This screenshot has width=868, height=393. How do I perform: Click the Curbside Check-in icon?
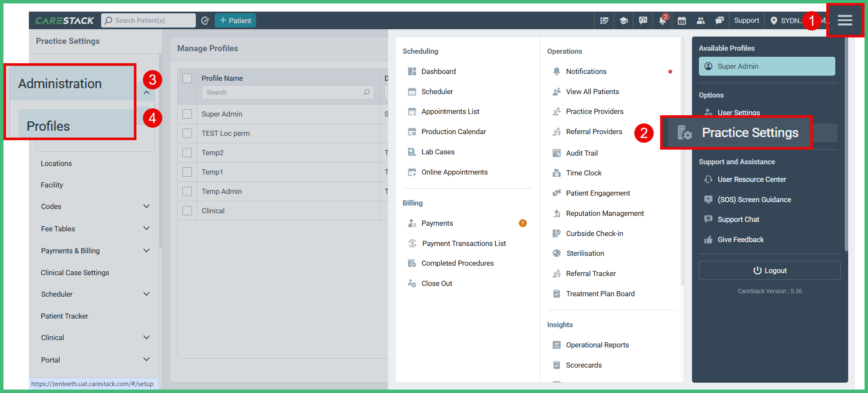coord(556,233)
